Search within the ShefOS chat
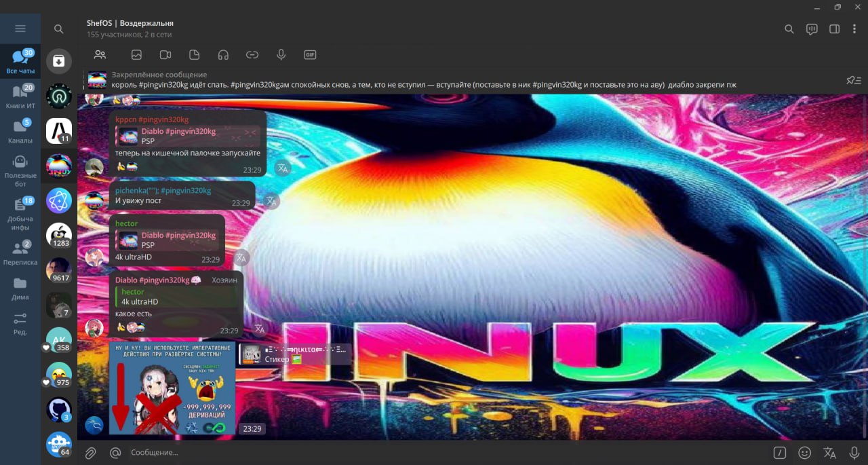Image resolution: width=868 pixels, height=465 pixels. (x=789, y=29)
